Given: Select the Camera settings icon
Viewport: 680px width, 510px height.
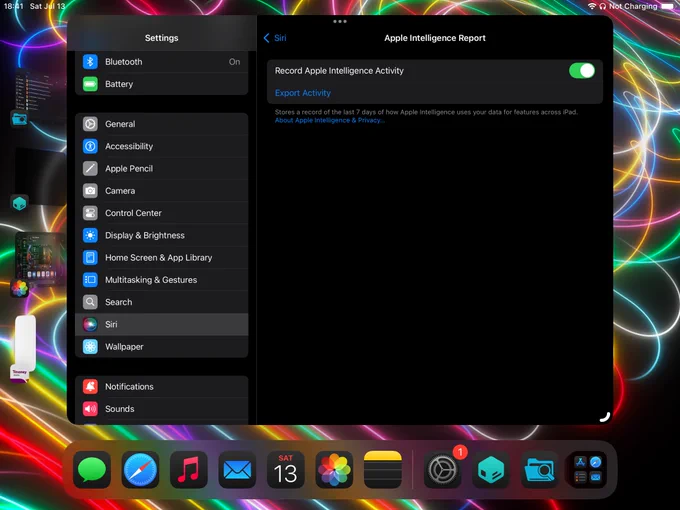Looking at the screenshot, I should pyautogui.click(x=90, y=191).
